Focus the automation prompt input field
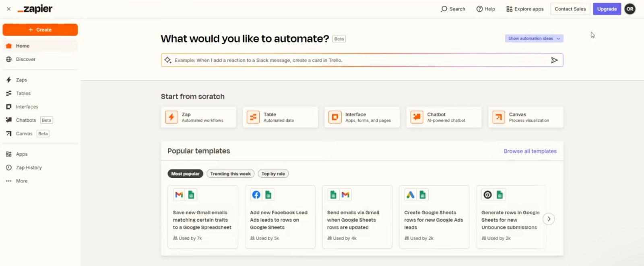The image size is (644, 266). point(362,60)
